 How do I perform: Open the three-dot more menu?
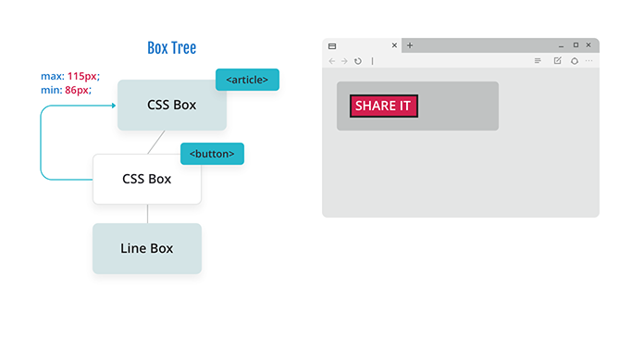click(x=589, y=61)
